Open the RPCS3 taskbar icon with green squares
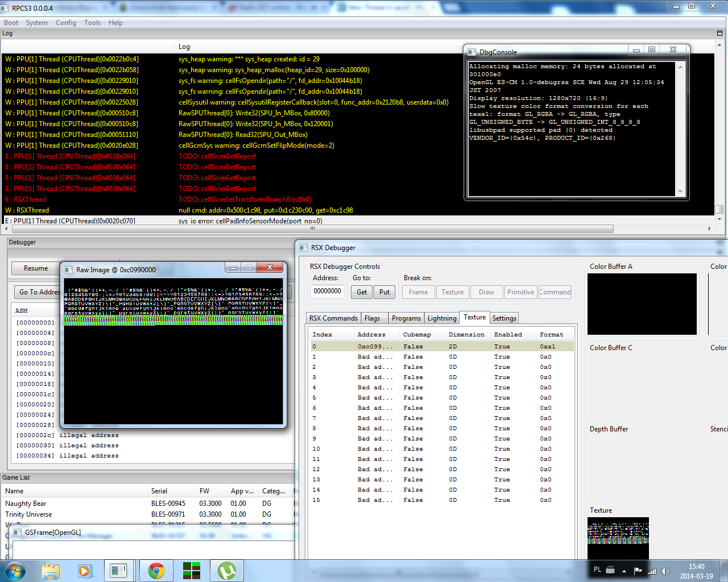Viewport: 728px width, 582px height. 192,571
